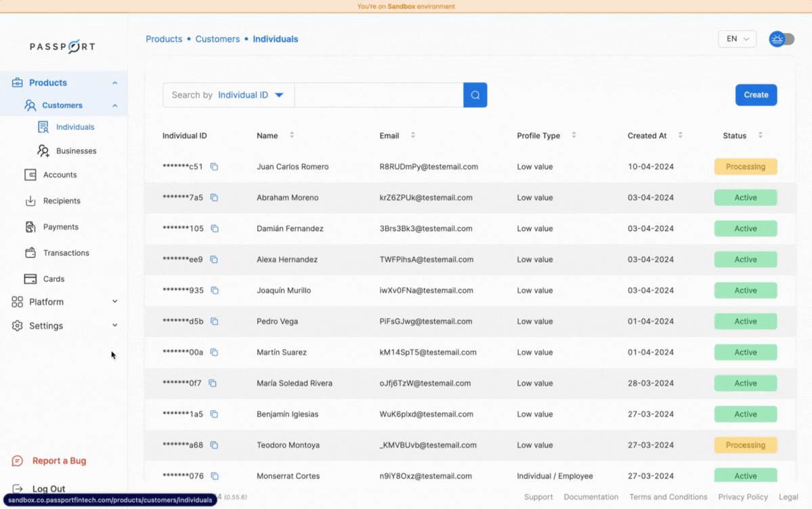This screenshot has height=509, width=812.
Task: Copy the ID ending in d5b
Action: [x=215, y=321]
